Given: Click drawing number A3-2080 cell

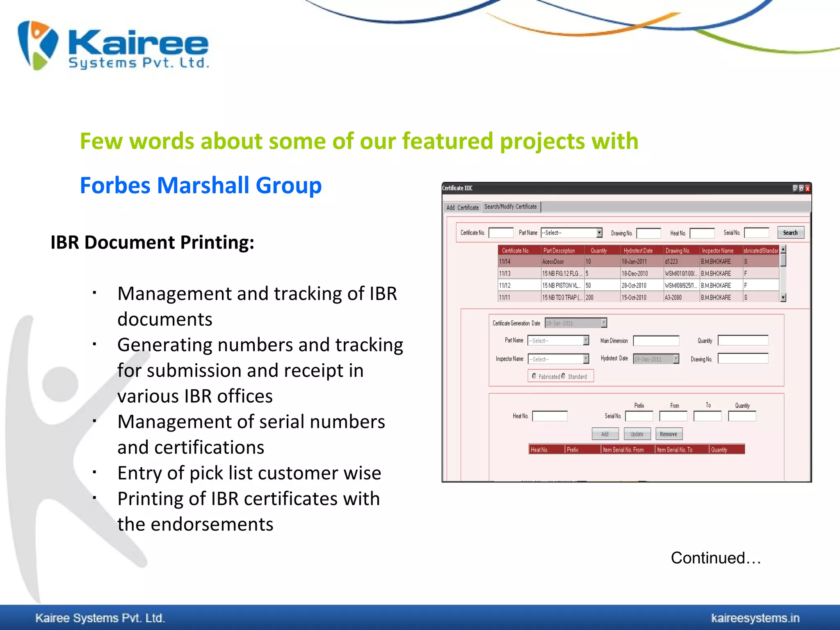Looking at the screenshot, I should tap(681, 297).
